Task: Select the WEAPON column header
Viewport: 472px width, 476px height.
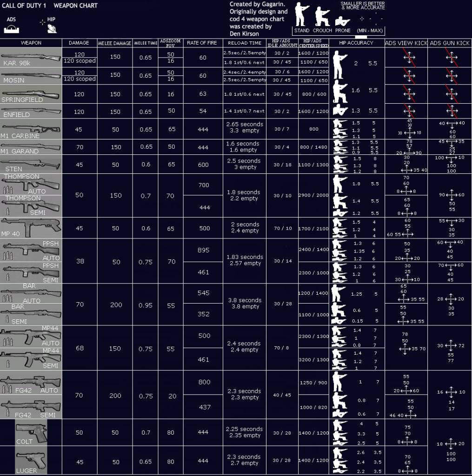Action: 31,43
